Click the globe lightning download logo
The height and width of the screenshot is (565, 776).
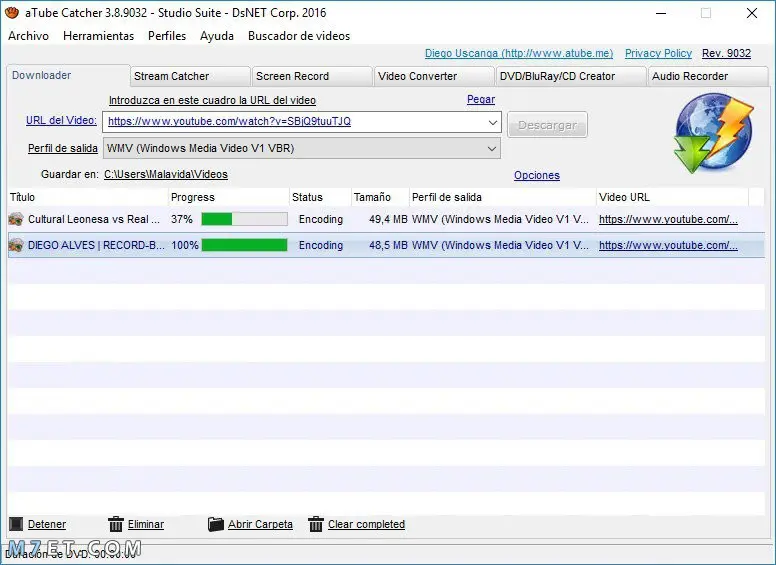coord(714,133)
